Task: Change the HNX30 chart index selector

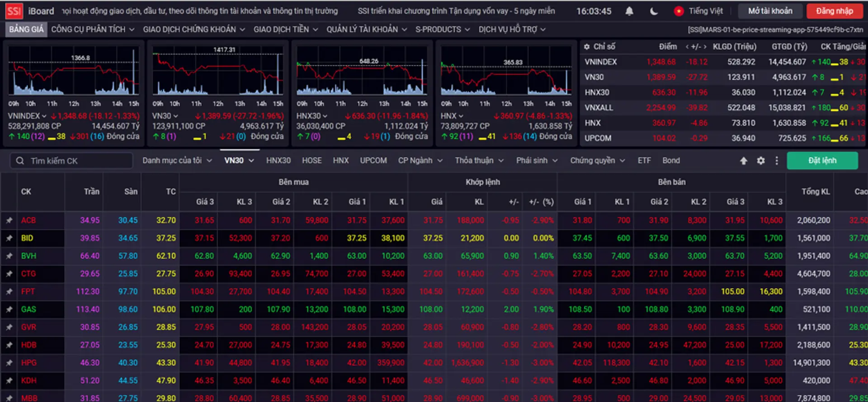Action: tap(311, 116)
